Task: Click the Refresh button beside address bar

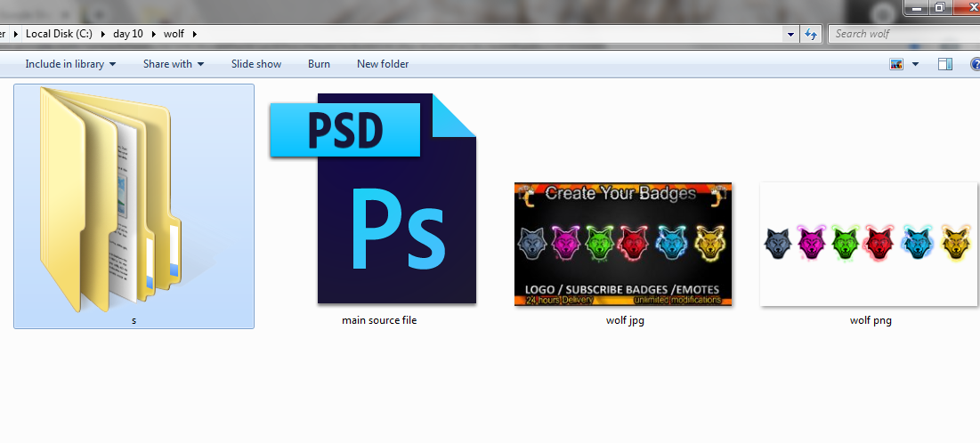Action: click(811, 34)
